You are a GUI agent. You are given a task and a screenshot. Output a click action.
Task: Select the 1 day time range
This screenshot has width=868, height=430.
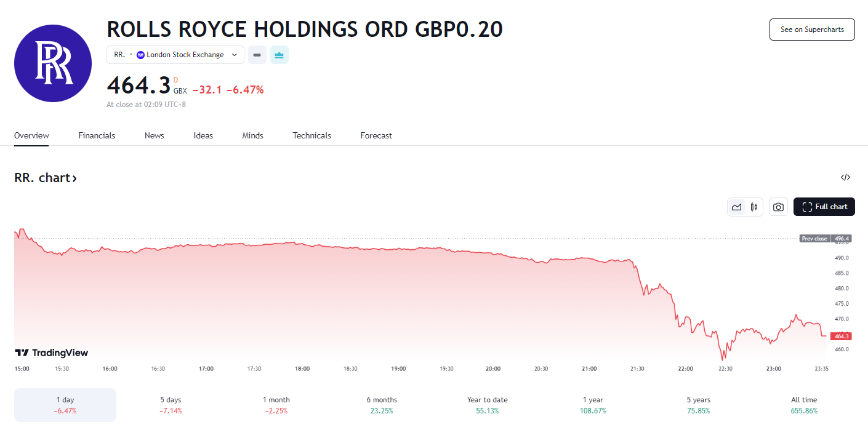tap(65, 405)
